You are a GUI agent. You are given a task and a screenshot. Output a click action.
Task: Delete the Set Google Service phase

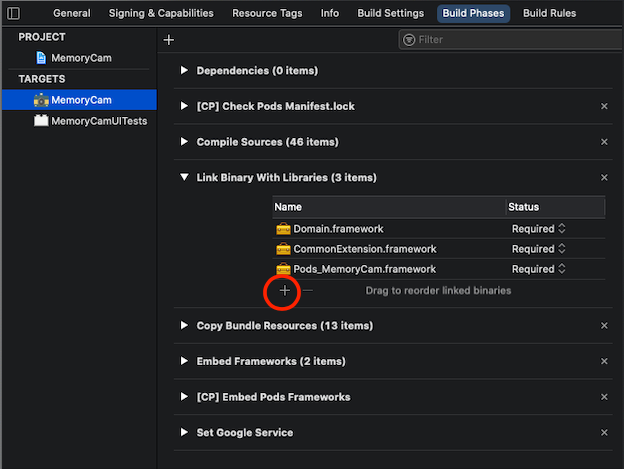[x=604, y=432]
